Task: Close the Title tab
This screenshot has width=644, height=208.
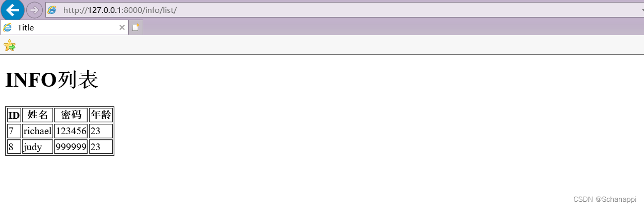Action: (122, 27)
